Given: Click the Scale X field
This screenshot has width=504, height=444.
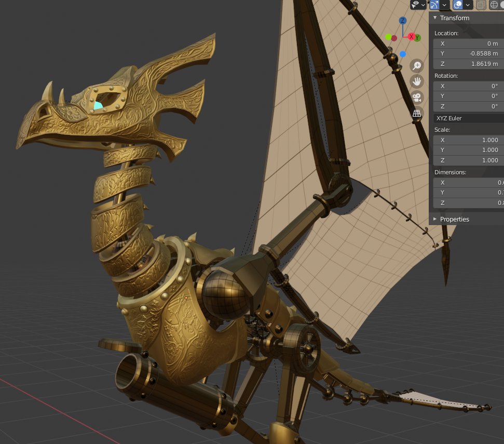Looking at the screenshot, I should click(x=469, y=140).
